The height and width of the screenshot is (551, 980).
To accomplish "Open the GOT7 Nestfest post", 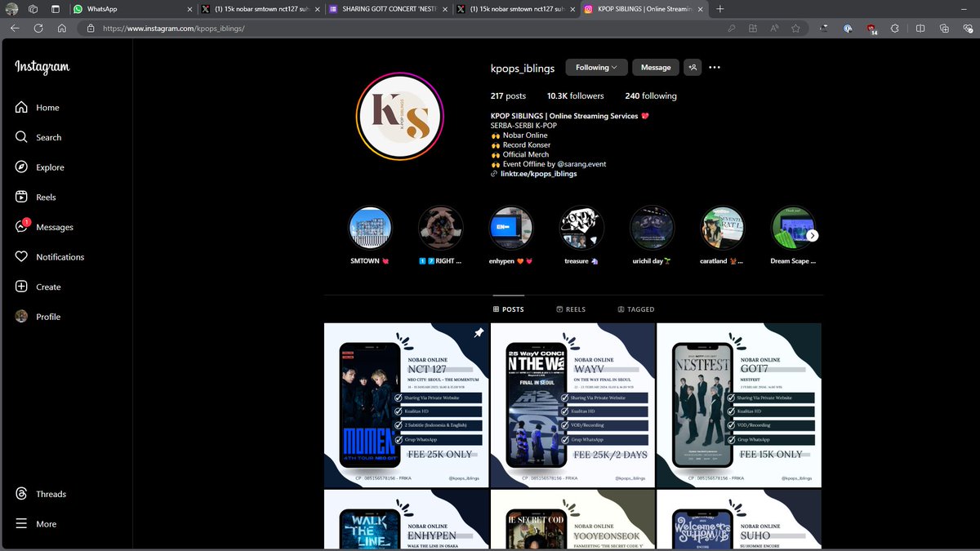I will pos(739,406).
